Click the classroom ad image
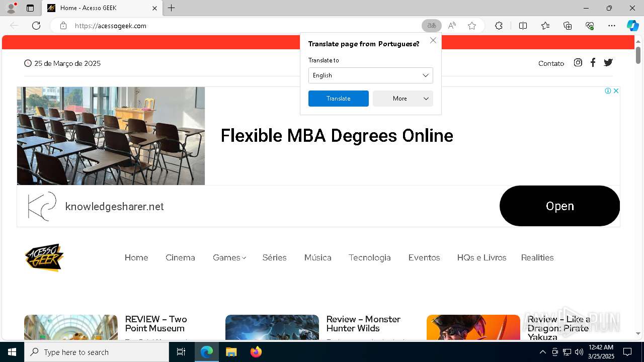Screen dimensions: 644x362 pos(111,136)
